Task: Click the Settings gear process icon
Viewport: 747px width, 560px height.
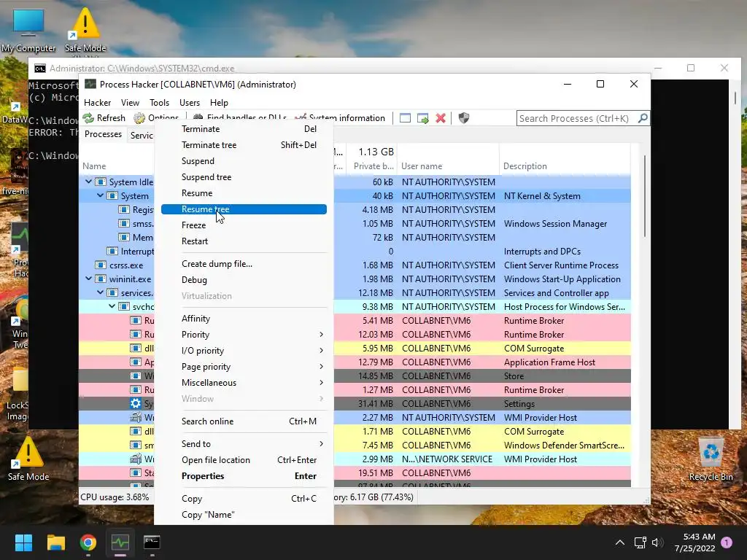Action: click(136, 403)
